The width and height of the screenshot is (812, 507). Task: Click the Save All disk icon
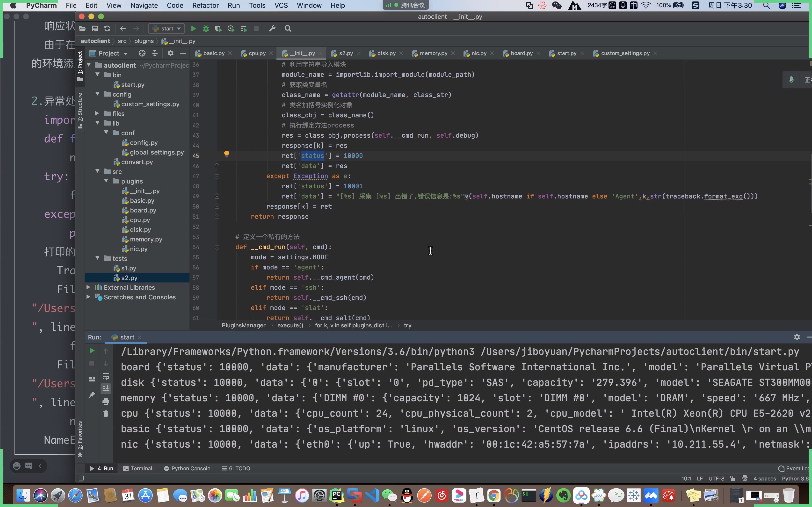click(x=95, y=29)
